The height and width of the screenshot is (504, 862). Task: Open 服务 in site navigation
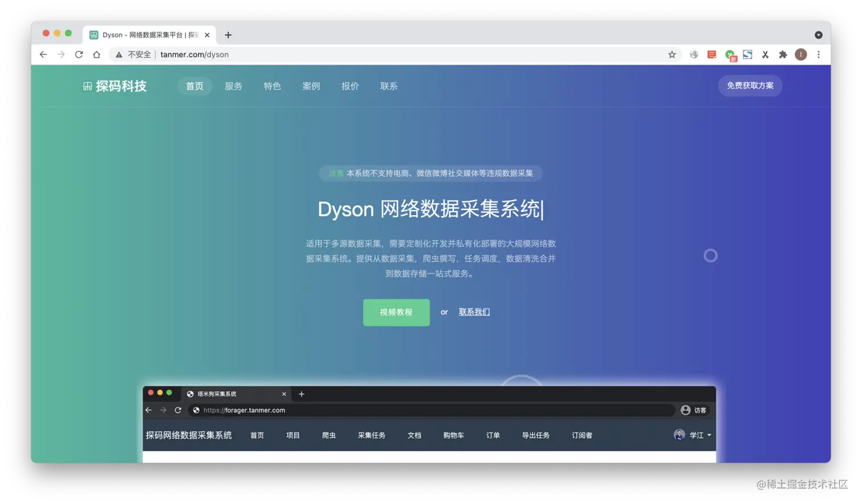pos(233,86)
